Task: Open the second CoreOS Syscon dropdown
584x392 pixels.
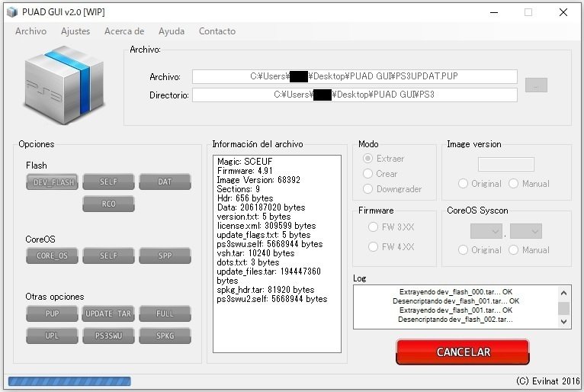Action: click(x=526, y=231)
